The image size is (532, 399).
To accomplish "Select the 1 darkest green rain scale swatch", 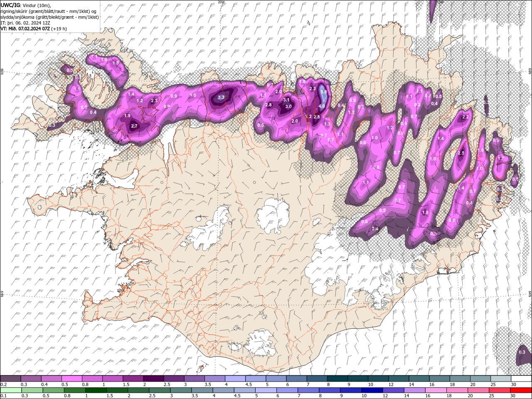I will point(96,390).
